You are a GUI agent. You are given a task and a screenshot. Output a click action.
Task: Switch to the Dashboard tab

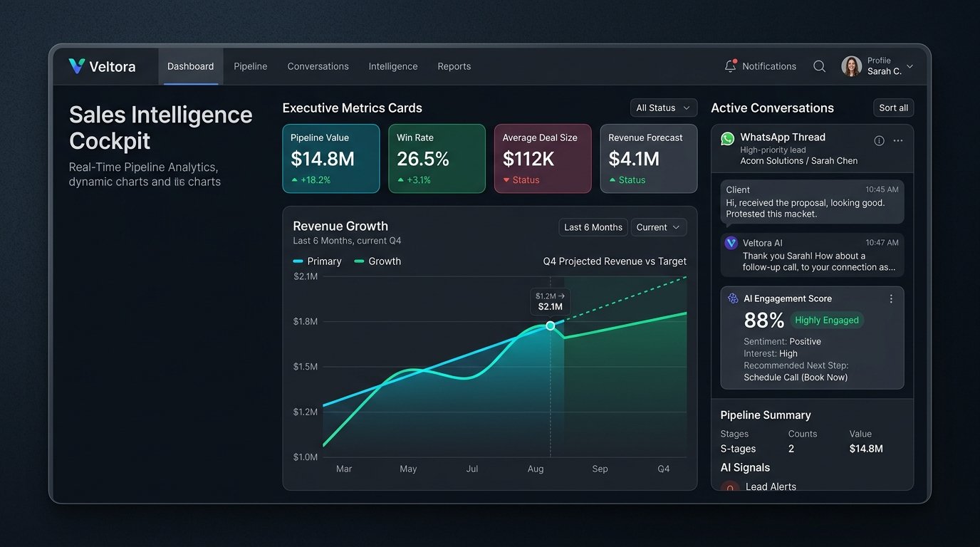point(190,66)
